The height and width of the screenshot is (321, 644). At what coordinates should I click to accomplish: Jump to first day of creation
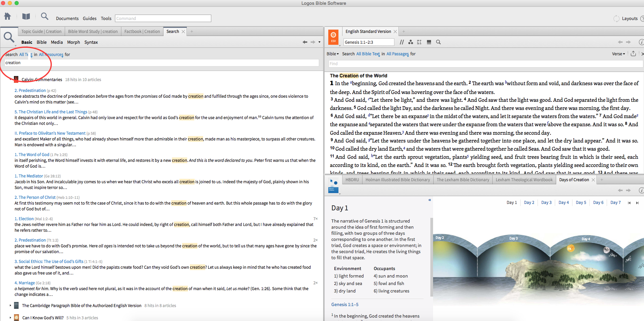point(629,203)
